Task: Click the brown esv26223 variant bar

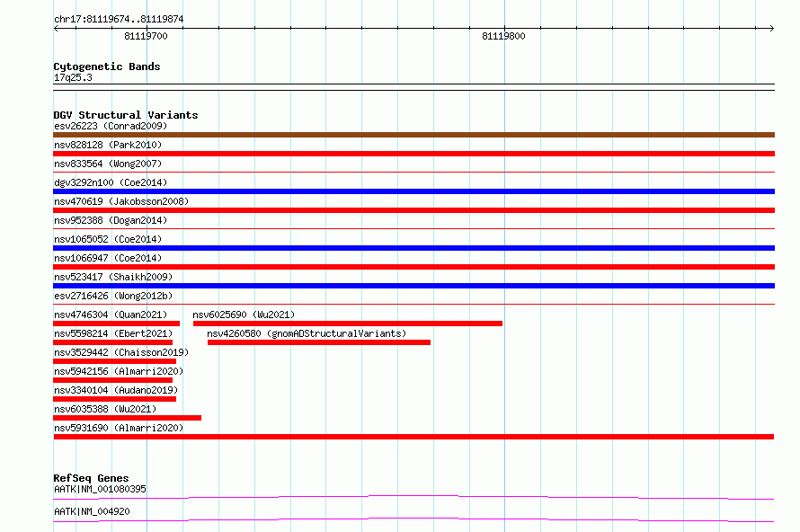Action: click(x=413, y=135)
